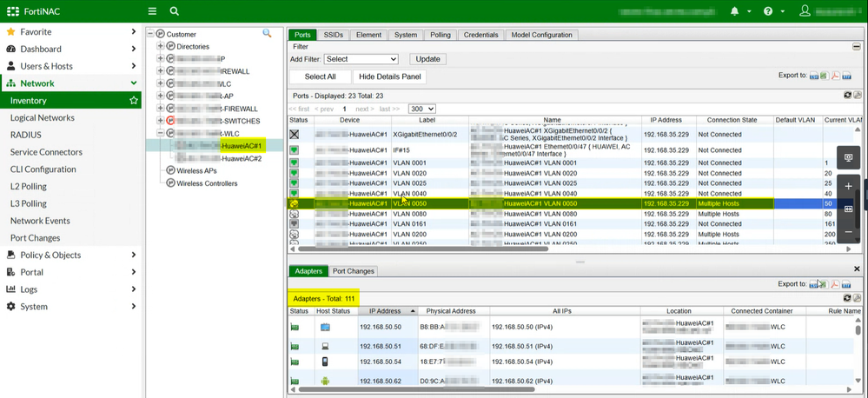
Task: Open the help question mark icon
Action: click(x=768, y=11)
